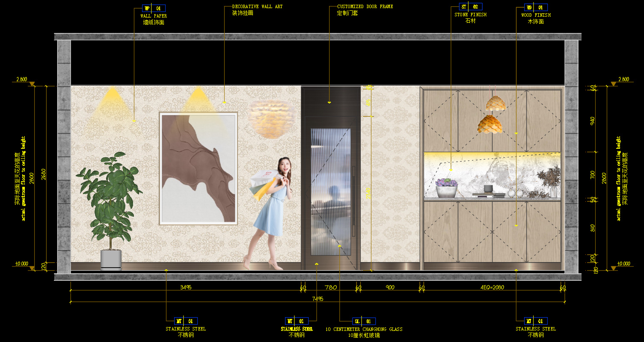
Task: Click the WP 01 wall paper material tag
Action: 153,8
